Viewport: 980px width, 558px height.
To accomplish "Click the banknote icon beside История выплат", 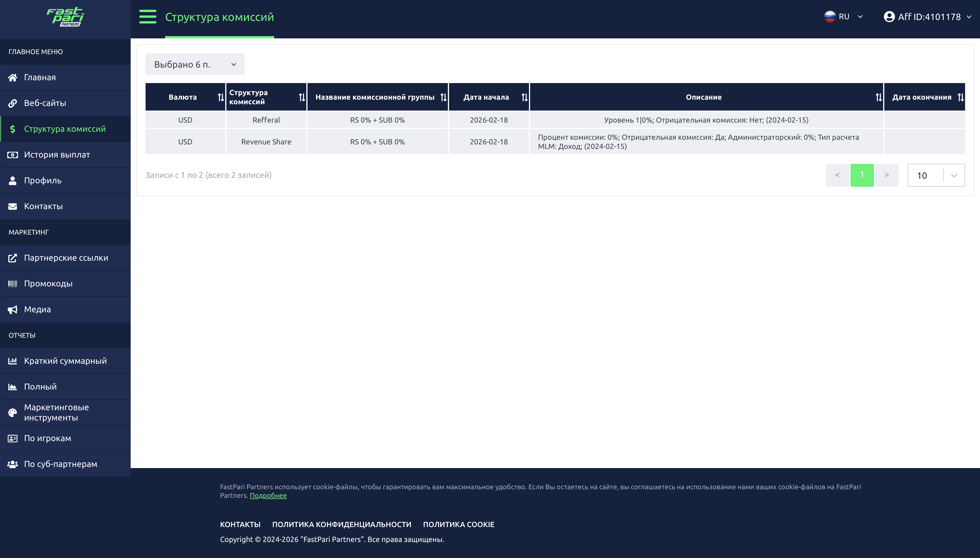I will pyautogui.click(x=13, y=155).
